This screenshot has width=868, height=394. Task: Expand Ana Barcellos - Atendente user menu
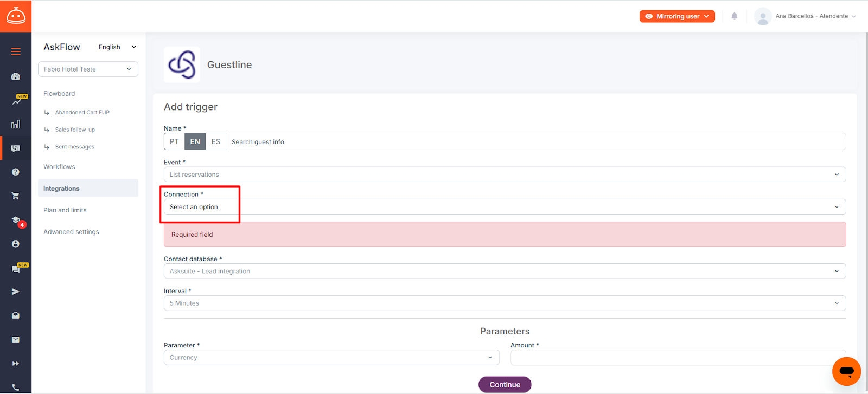(x=815, y=16)
